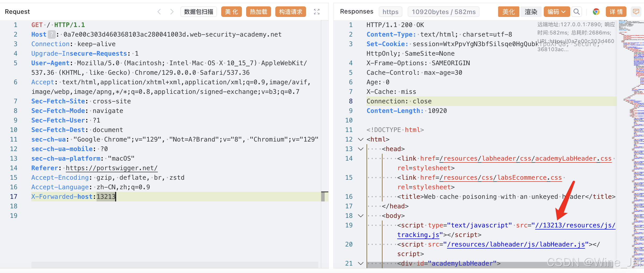Click the Content-Length: 10920 line
The image size is (644, 273).
coord(407,111)
